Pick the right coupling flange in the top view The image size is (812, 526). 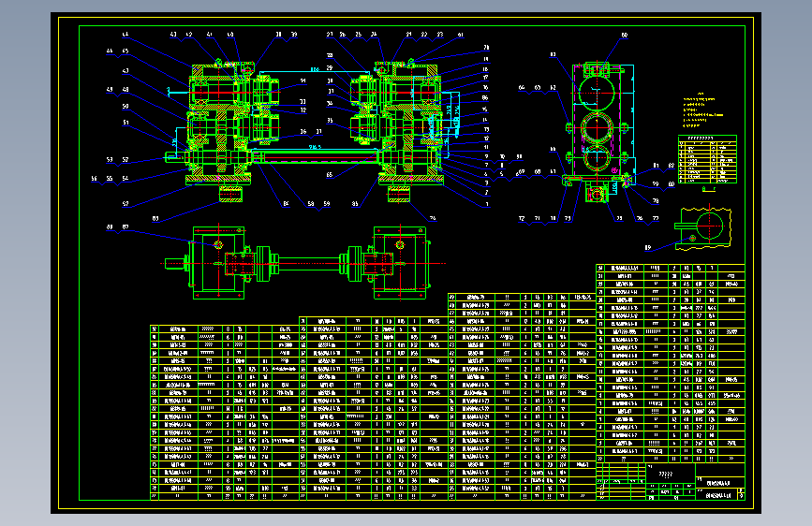click(x=354, y=264)
